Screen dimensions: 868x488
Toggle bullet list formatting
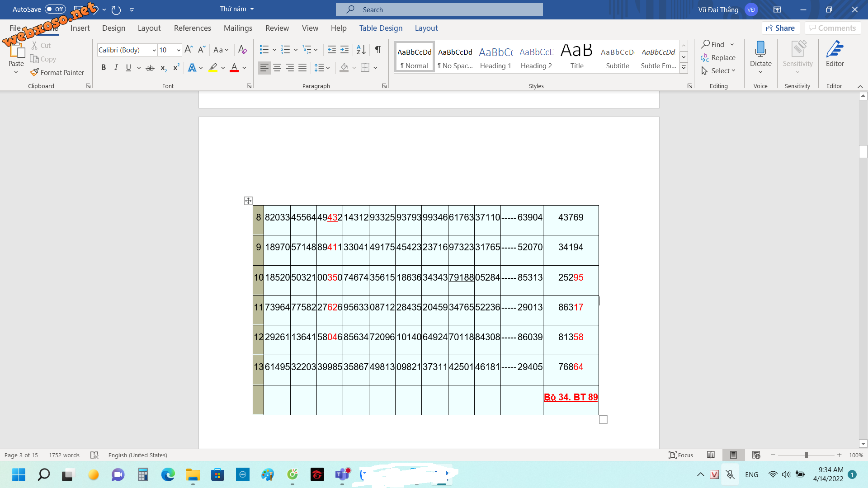coord(264,50)
